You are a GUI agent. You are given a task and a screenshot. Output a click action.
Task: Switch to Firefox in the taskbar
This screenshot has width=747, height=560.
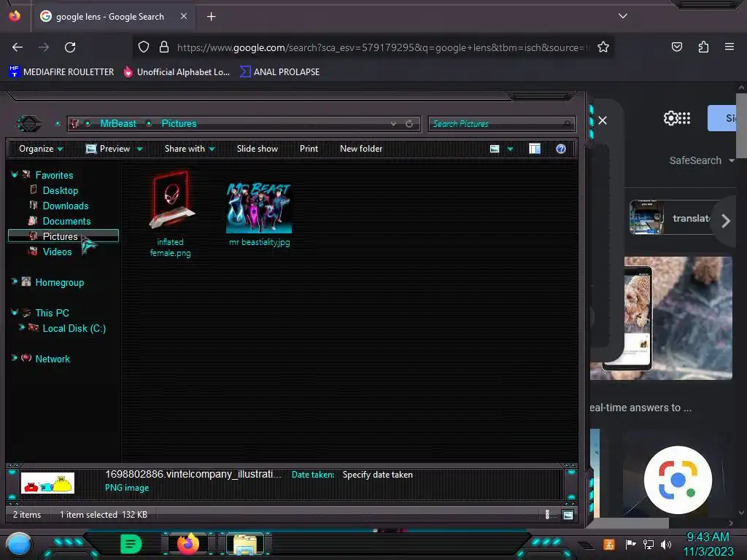tap(188, 544)
